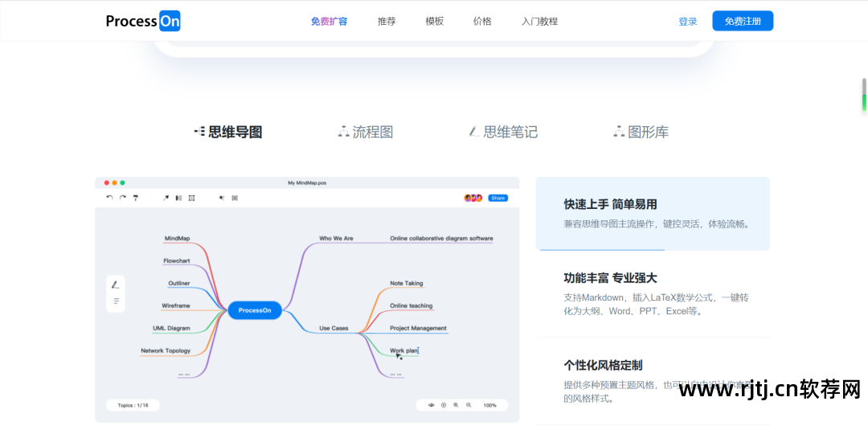Select the Wireframe branch node
868x426 pixels.
(176, 305)
